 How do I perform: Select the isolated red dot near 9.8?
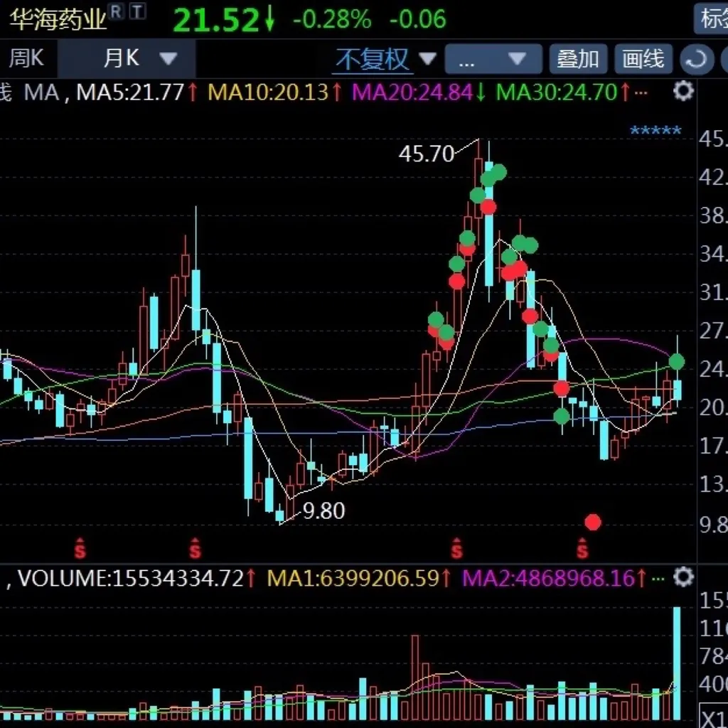(x=593, y=523)
